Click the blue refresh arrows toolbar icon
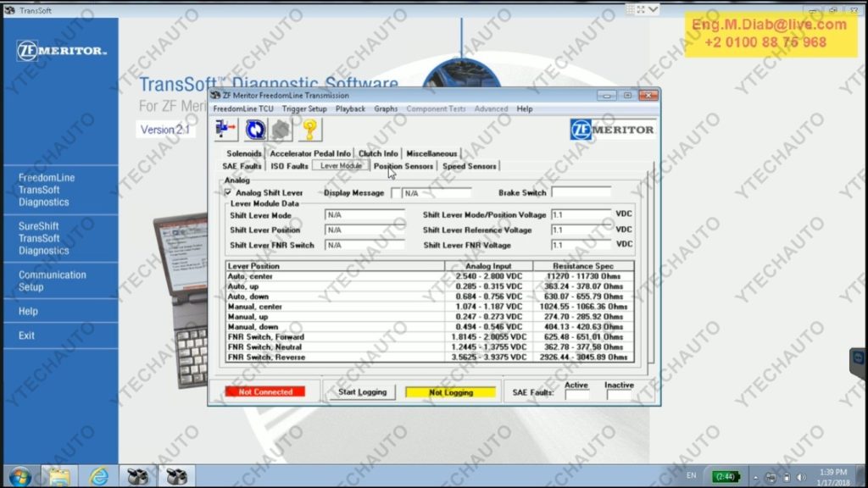Viewport: 868px width, 488px height. 254,129
